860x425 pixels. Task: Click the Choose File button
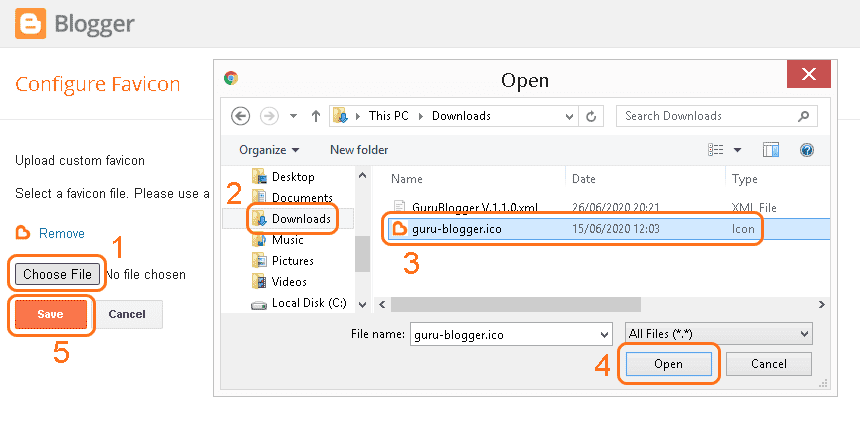[x=57, y=274]
